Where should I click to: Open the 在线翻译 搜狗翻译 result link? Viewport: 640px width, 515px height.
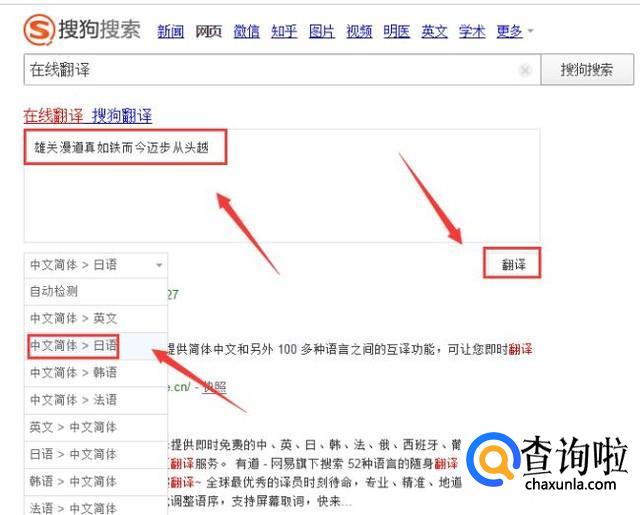tap(88, 116)
